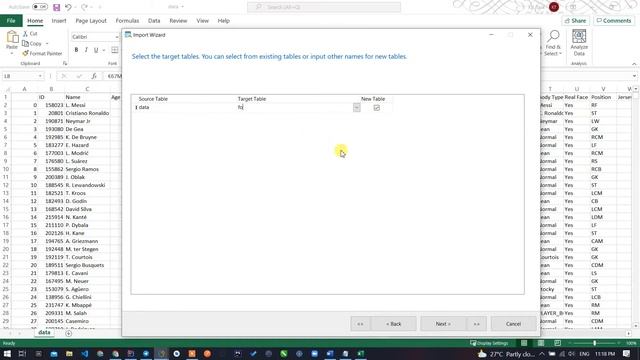Click the Insert Function fx icon
The image size is (640, 360).
(x=94, y=76)
